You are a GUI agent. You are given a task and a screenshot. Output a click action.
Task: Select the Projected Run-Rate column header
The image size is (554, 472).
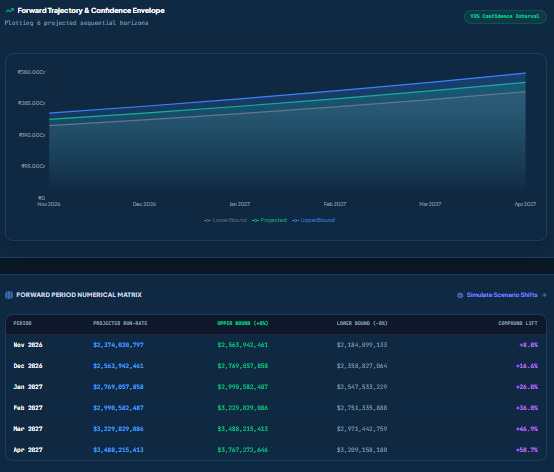[x=120, y=323]
